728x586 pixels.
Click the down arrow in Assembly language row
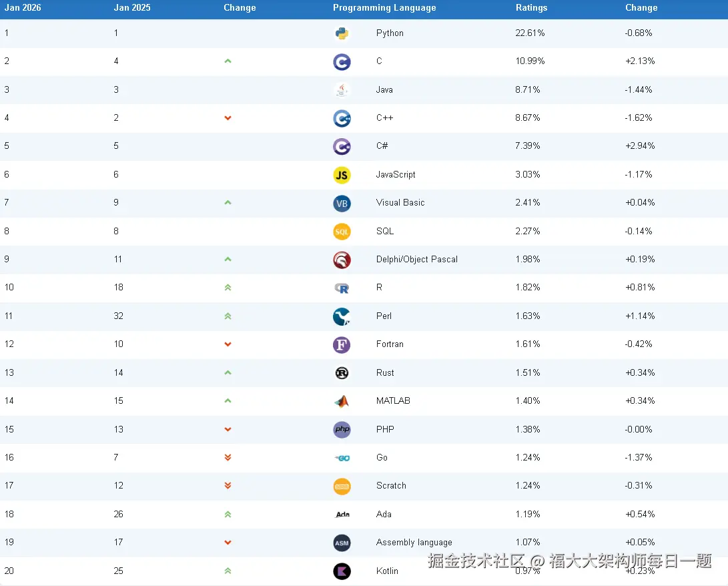point(228,543)
